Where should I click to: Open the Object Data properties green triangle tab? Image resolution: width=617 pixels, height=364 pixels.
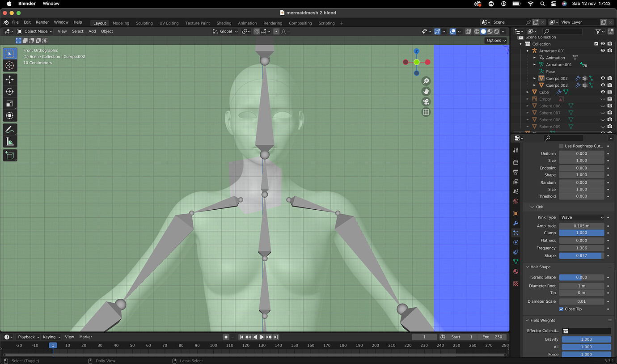pyautogui.click(x=516, y=262)
